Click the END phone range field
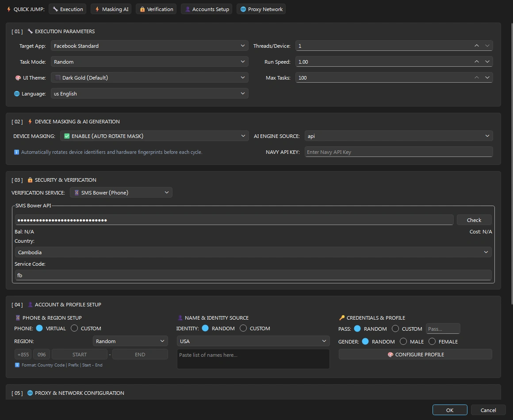Image resolution: width=513 pixels, height=420 pixels. click(140, 354)
